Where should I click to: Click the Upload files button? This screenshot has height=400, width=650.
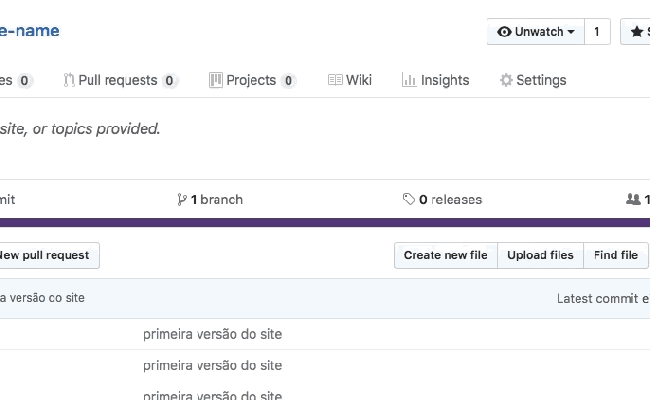pos(540,255)
